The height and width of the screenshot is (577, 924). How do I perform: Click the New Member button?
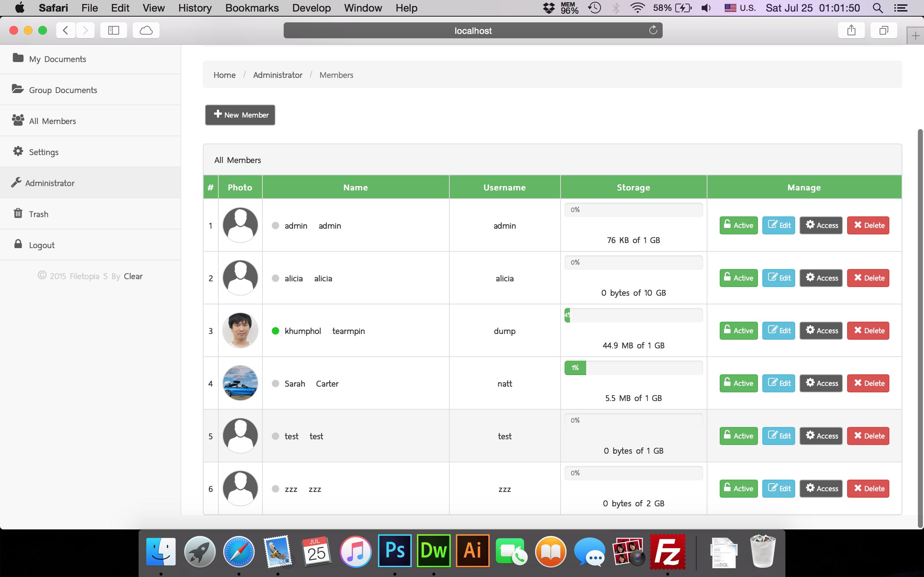pos(240,115)
